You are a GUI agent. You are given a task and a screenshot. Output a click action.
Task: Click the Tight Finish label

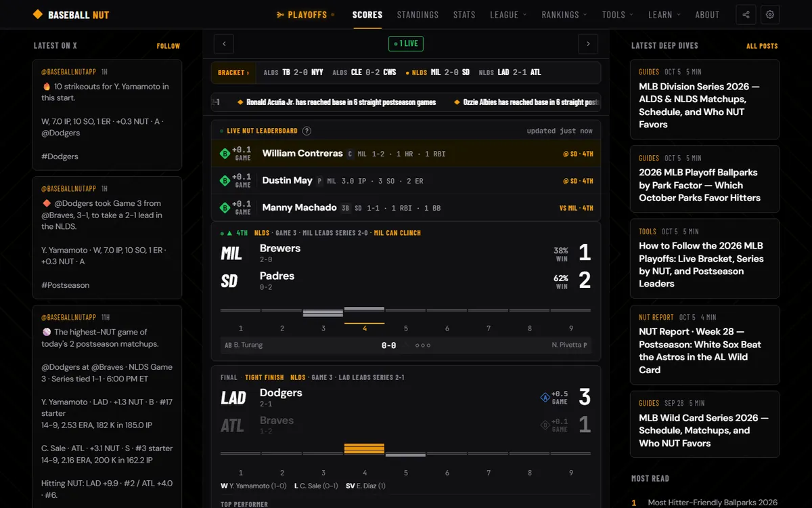click(265, 377)
